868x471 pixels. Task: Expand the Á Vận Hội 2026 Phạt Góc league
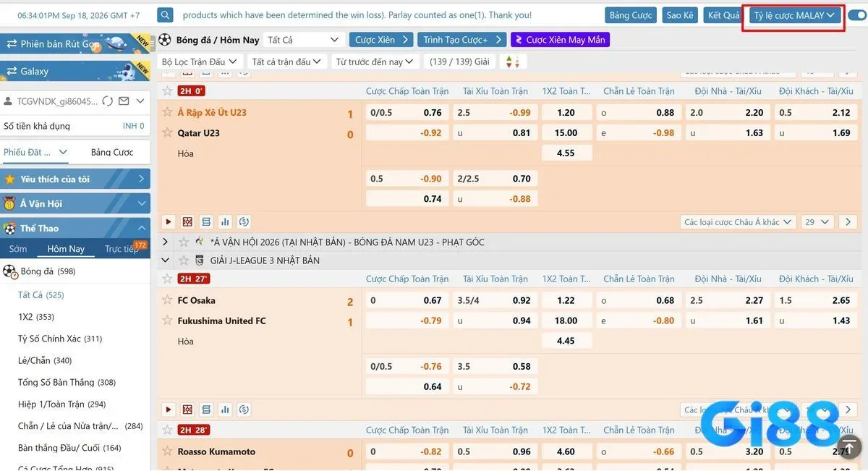point(165,242)
